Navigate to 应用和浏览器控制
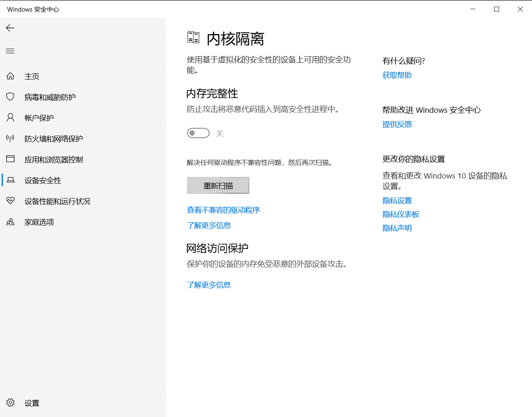This screenshot has height=417, width=532. 83,159
